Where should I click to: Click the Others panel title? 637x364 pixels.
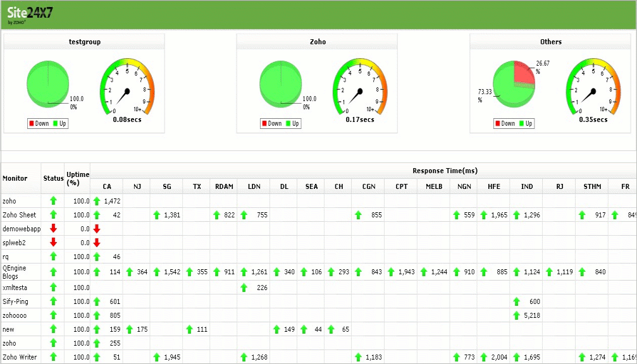pos(551,42)
